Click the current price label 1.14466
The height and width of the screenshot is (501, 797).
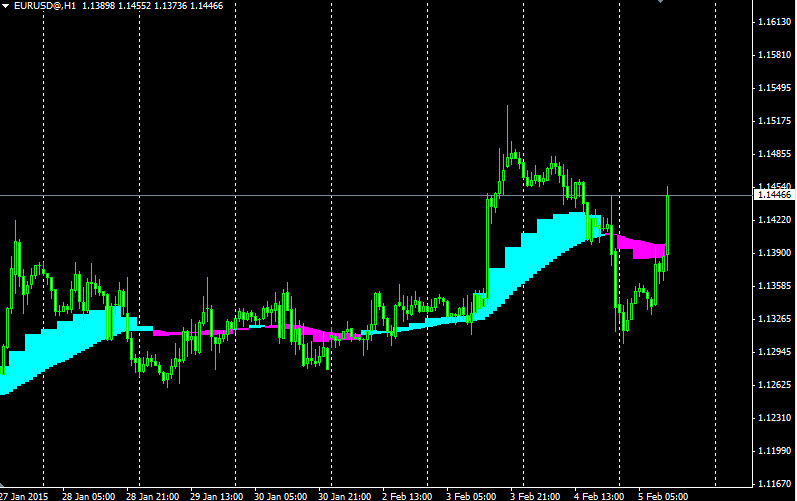click(x=774, y=195)
